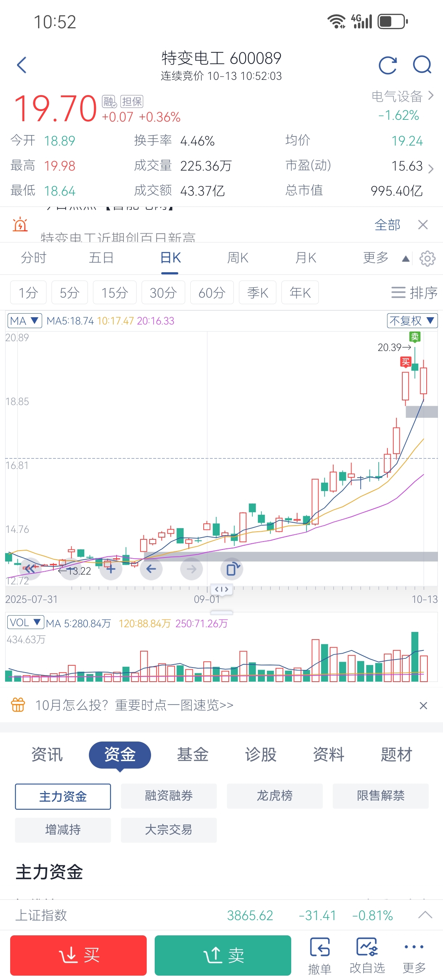Select the 30分 period chip
This screenshot has width=443, height=980.
[x=163, y=293]
